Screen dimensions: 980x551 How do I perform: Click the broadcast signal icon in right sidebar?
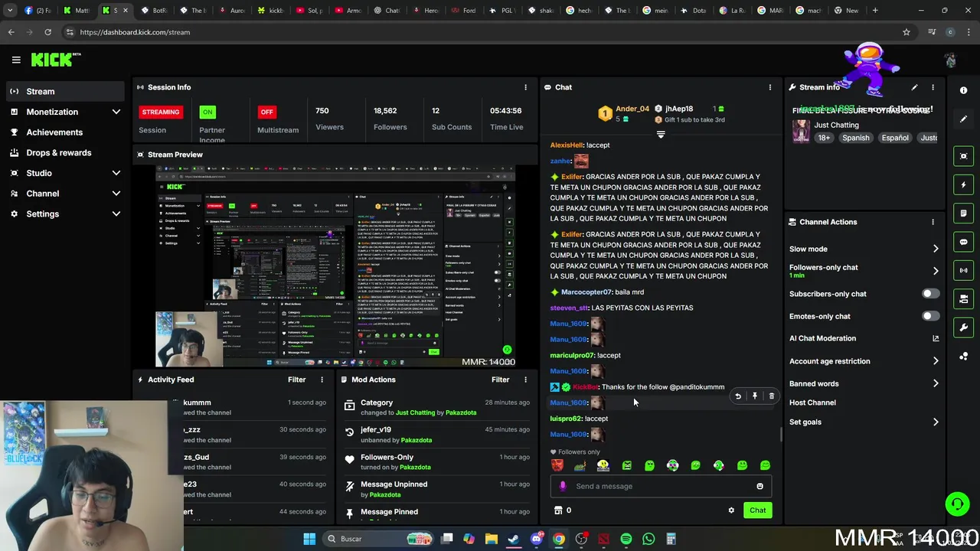[964, 270]
